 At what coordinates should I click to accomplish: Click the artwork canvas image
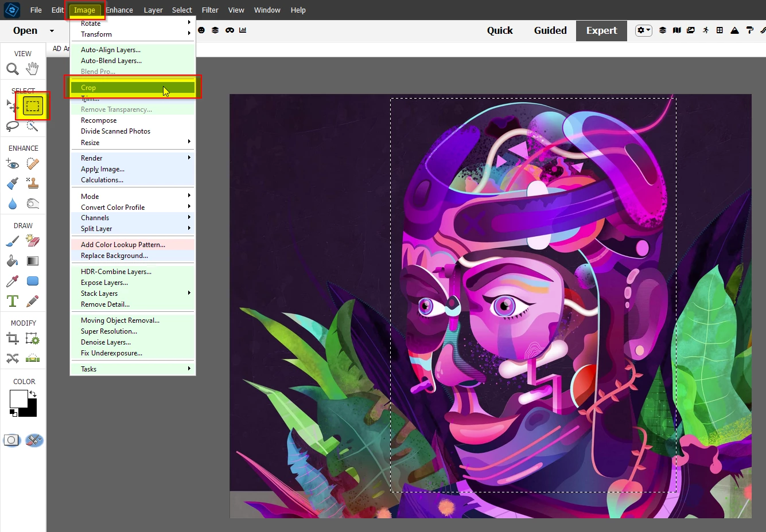[x=491, y=306]
